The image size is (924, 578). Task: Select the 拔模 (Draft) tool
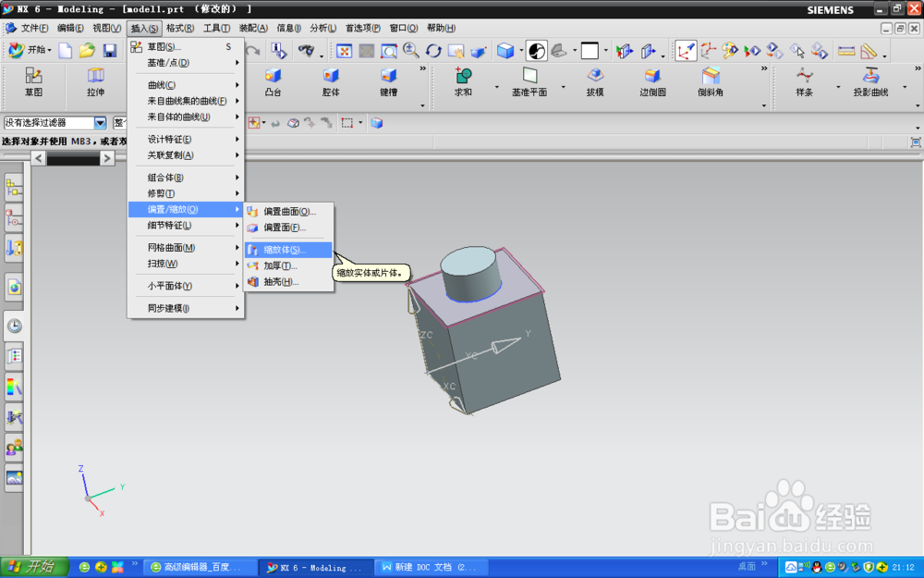pos(594,74)
